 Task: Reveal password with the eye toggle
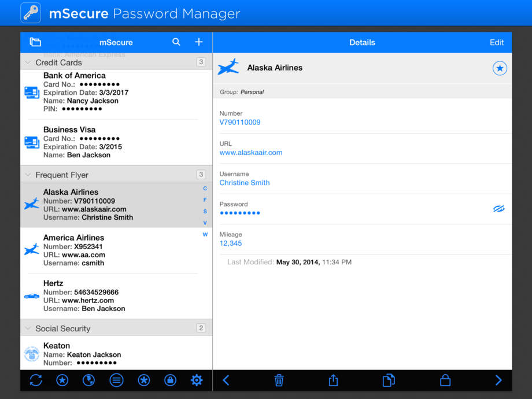(498, 209)
